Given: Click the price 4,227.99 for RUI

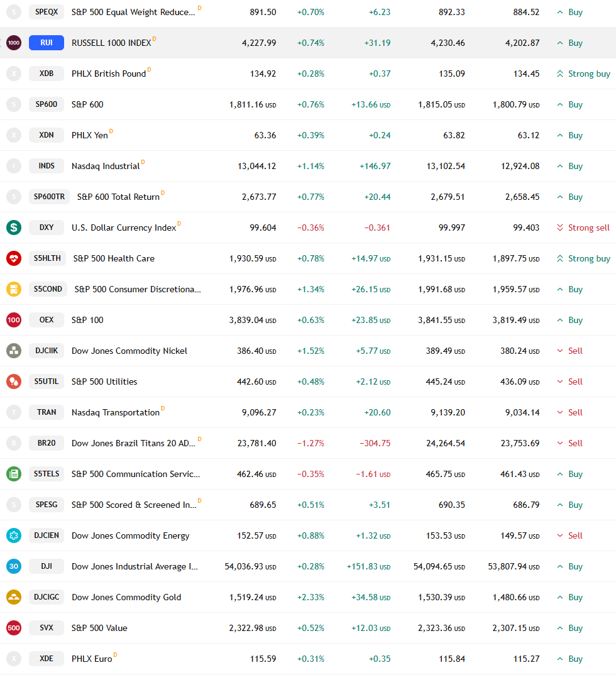Looking at the screenshot, I should [x=259, y=43].
